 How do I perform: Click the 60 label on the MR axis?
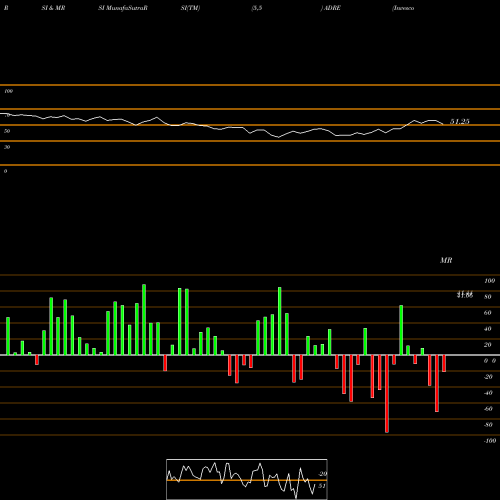point(488,313)
